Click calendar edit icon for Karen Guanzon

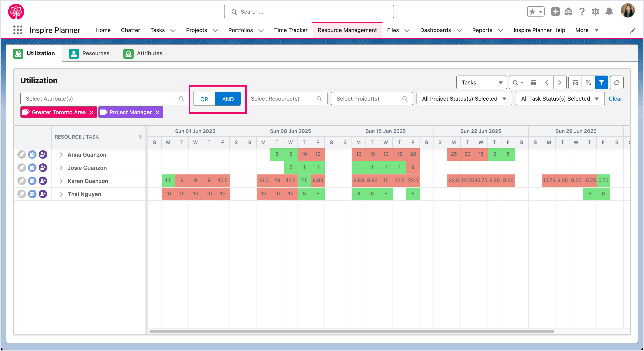[32, 181]
